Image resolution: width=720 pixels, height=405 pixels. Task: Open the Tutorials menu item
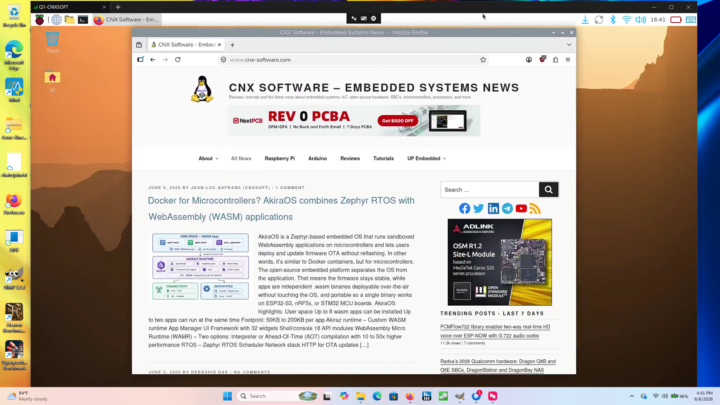tap(383, 158)
